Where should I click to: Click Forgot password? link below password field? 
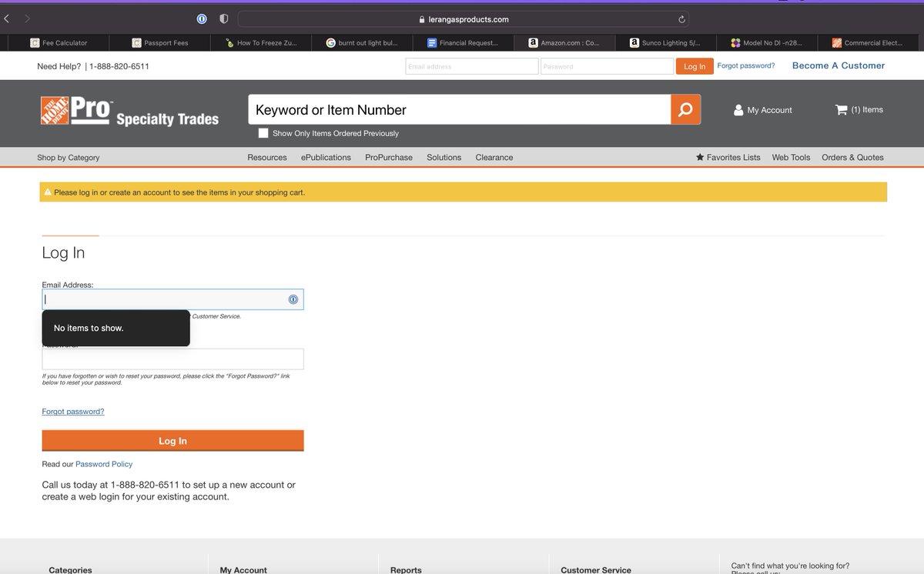point(73,412)
